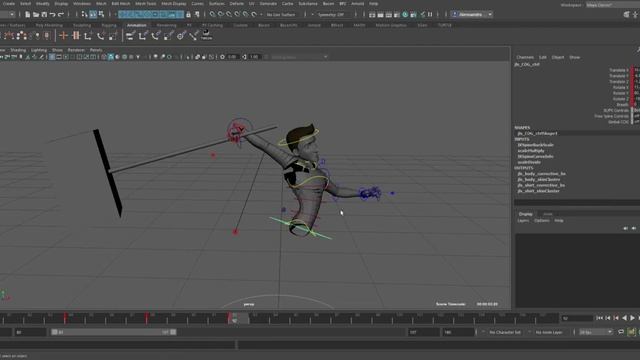Click Set Key on Scale shelf icon
The height and width of the screenshot is (360, 640).
point(113,36)
